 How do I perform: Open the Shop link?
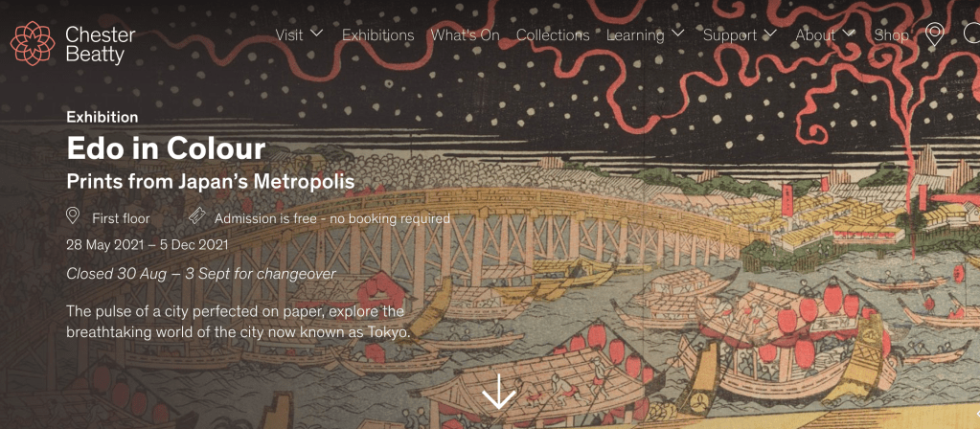(x=891, y=35)
